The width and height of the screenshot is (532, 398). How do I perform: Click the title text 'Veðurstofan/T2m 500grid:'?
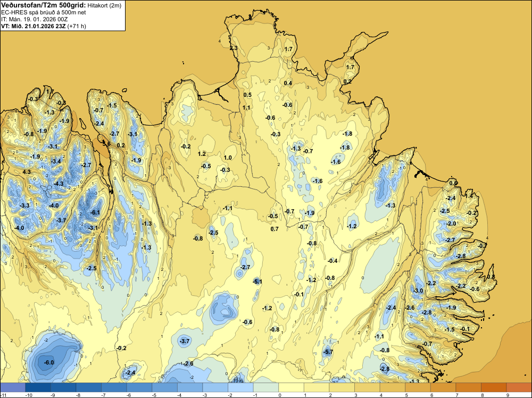[x=44, y=5]
